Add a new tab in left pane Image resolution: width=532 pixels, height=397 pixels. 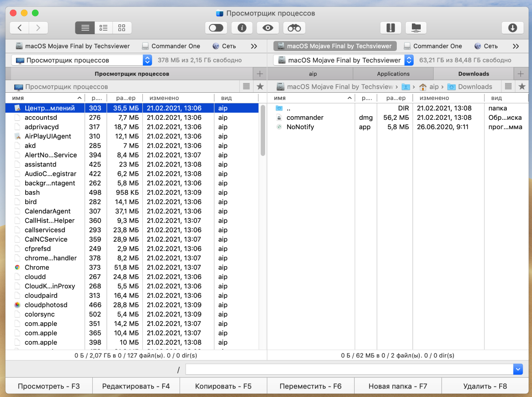pyautogui.click(x=260, y=74)
